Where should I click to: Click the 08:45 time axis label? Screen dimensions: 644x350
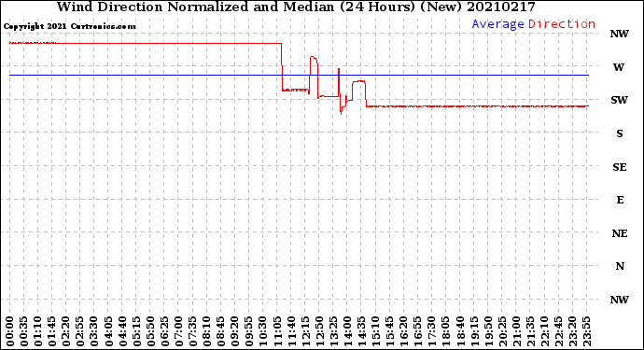(220, 331)
